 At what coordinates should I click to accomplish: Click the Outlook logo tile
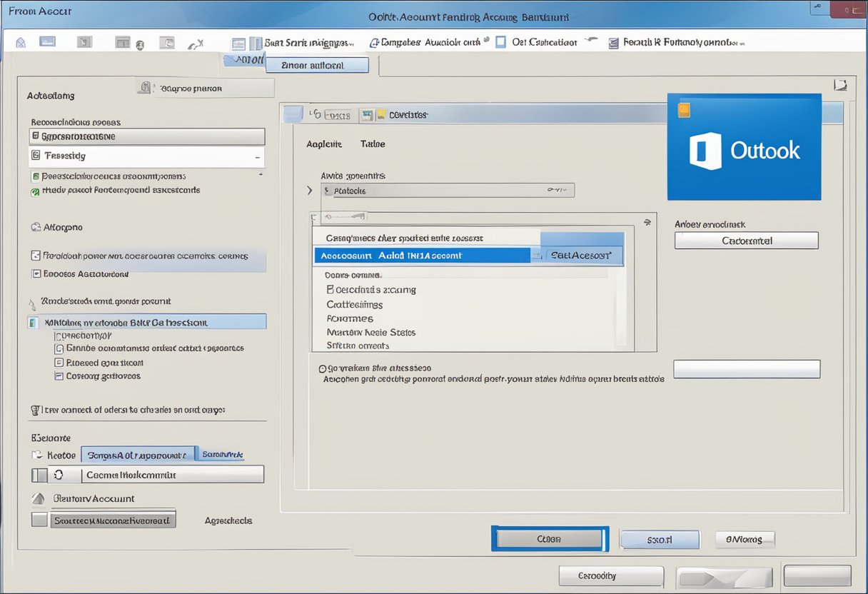[x=744, y=147]
